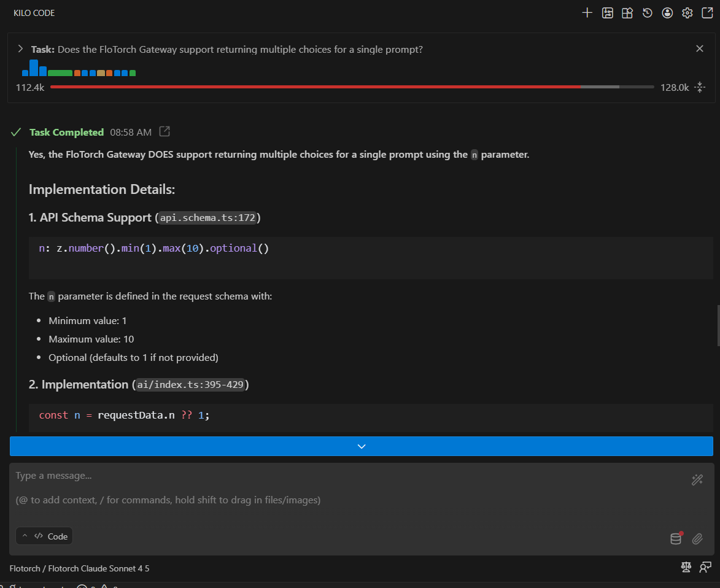Open the completed task in a new tab

click(x=163, y=131)
